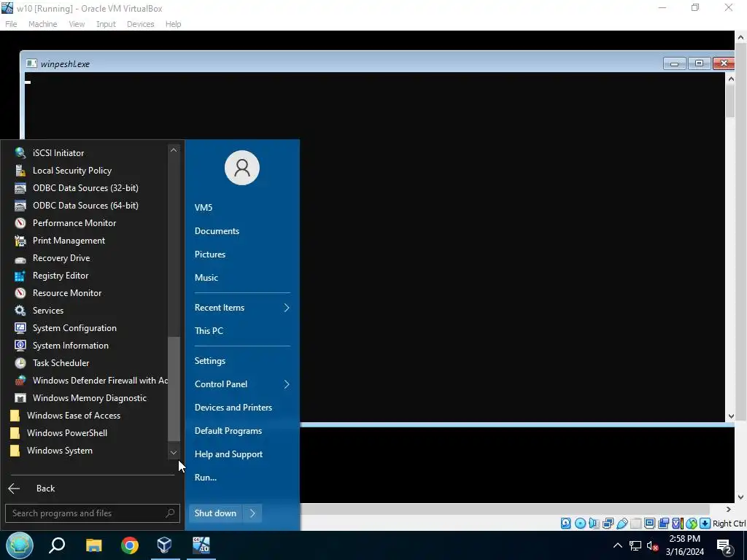Launch Google Chrome from the taskbar

coord(130,545)
